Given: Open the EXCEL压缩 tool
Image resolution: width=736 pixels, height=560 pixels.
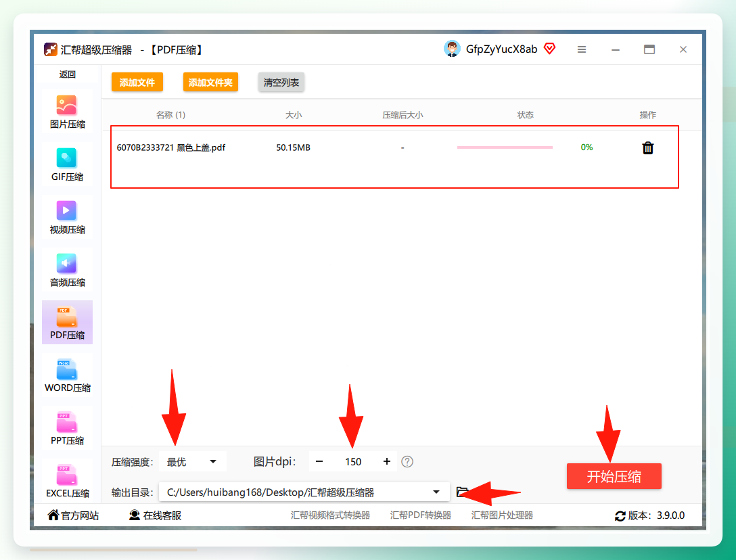Looking at the screenshot, I should click(x=67, y=481).
